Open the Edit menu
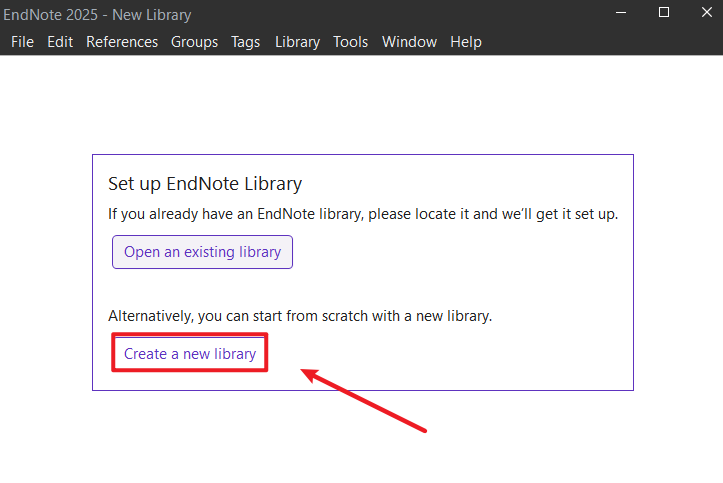The image size is (723, 483). pos(60,42)
